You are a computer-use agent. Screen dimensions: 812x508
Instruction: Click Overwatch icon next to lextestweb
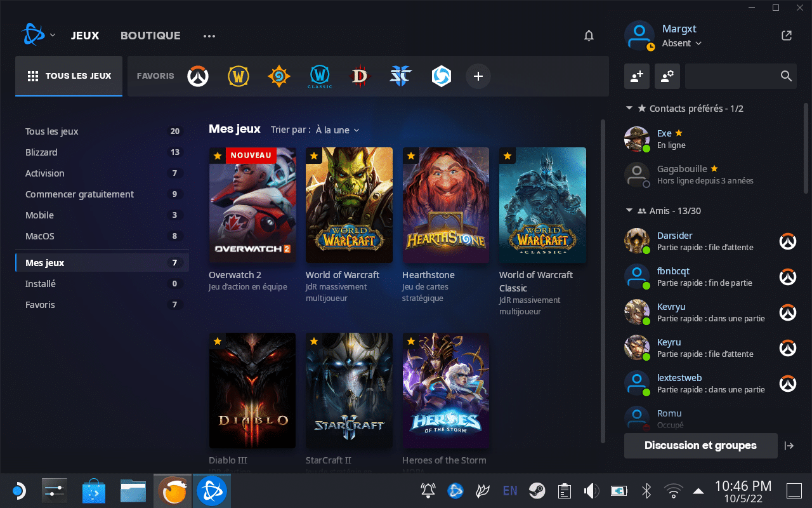pos(788,384)
